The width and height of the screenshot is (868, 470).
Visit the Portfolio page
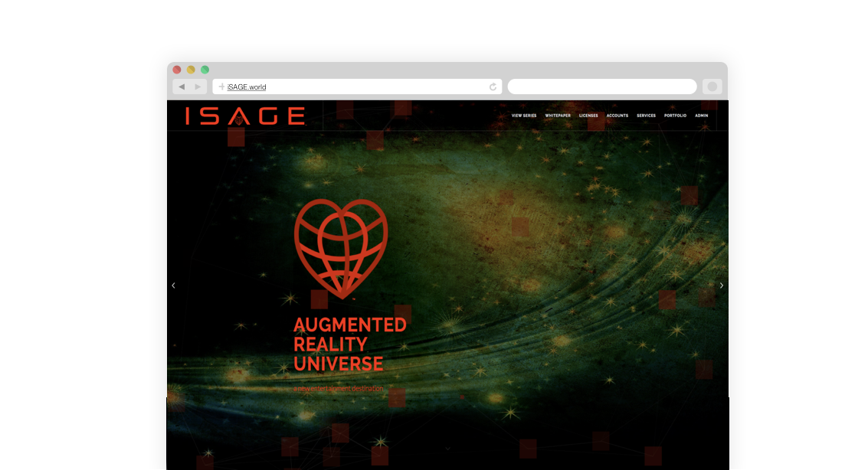(x=675, y=116)
